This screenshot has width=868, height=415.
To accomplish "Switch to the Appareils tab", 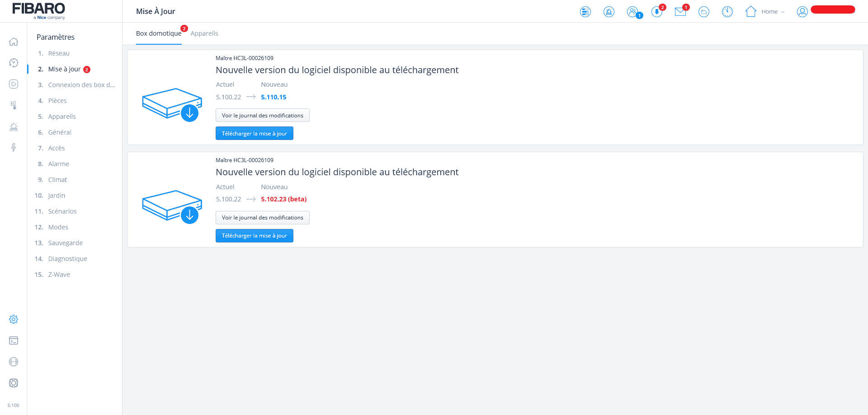I will 204,33.
